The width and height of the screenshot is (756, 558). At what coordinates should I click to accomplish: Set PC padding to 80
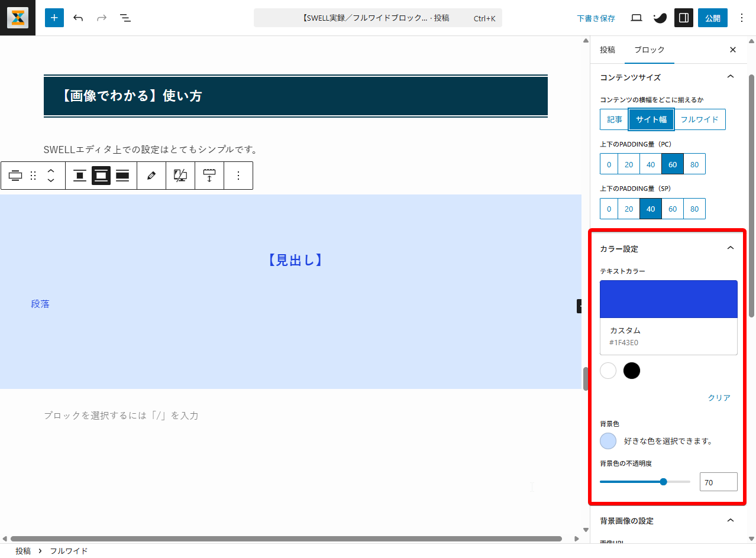[x=694, y=164]
